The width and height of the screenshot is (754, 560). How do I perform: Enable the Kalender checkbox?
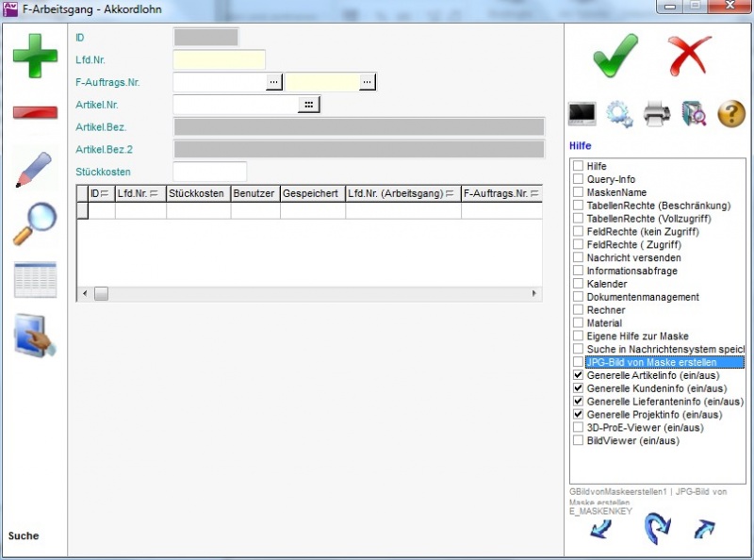(578, 284)
